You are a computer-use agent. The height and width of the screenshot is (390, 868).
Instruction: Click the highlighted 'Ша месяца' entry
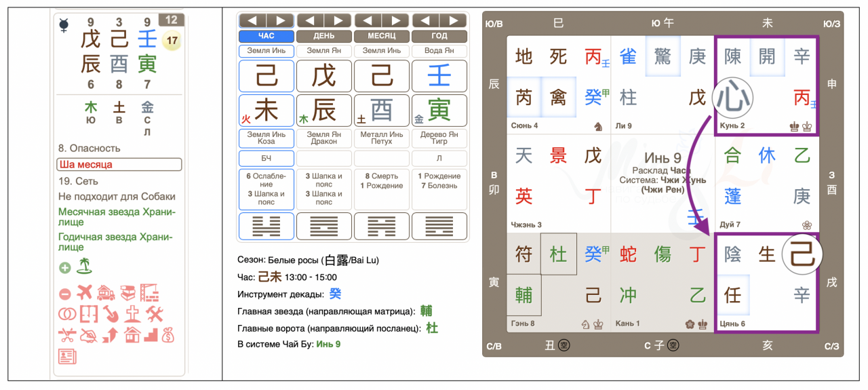119,165
